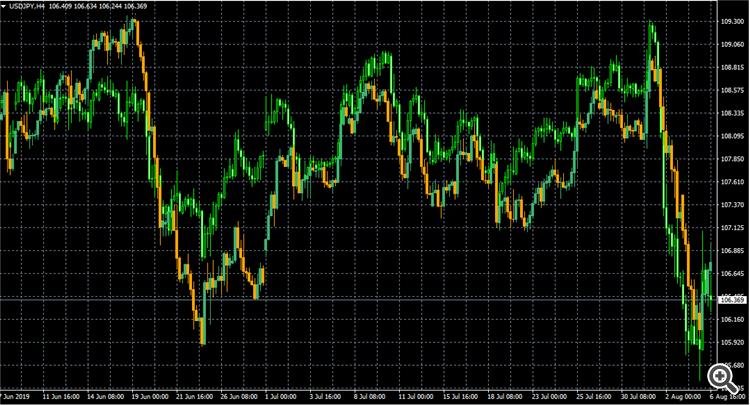Click the 7 Jun 2019 date label
Viewport: 750px width, 405px height.
point(20,398)
